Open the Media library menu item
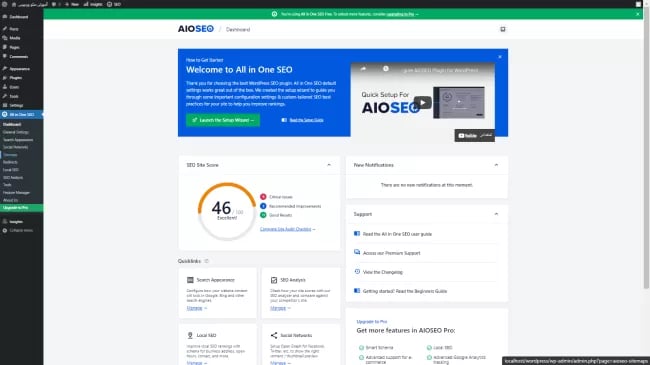Image resolution: width=650 pixels, height=365 pixels. pos(15,38)
